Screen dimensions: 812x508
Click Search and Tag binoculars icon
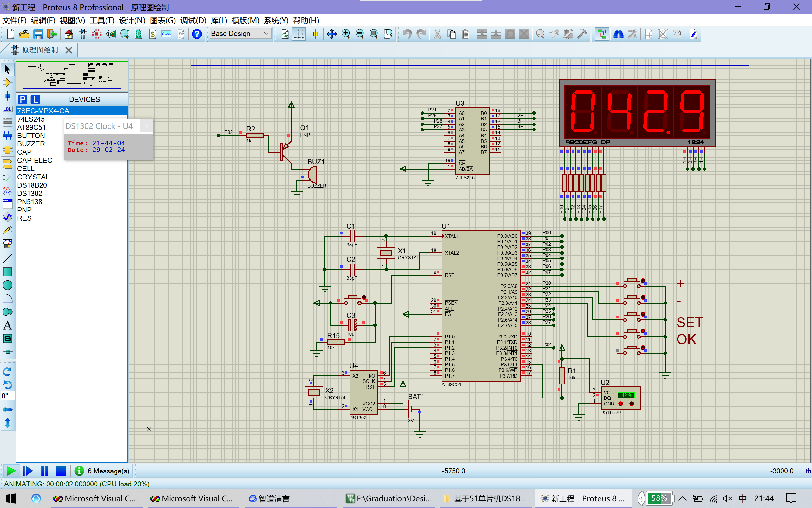[619, 34]
